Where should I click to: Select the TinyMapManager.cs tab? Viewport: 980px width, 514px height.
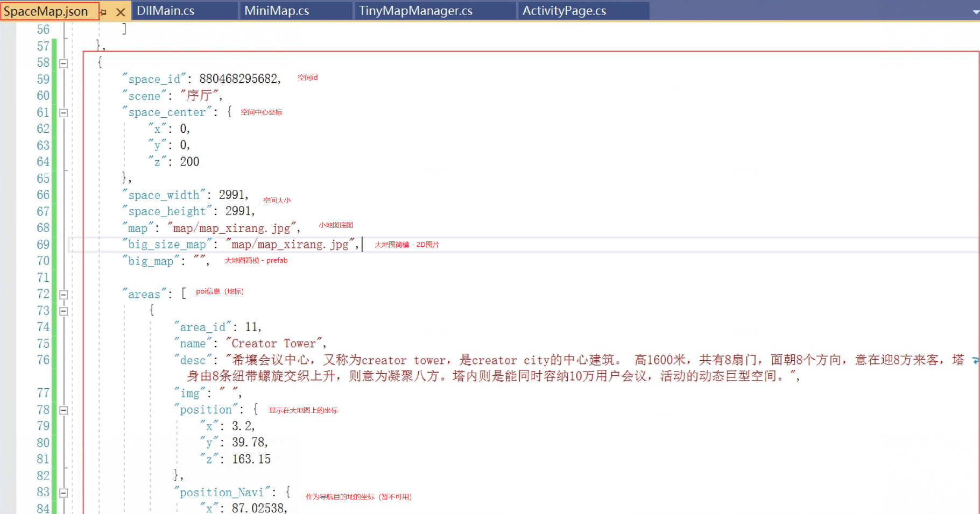click(415, 11)
